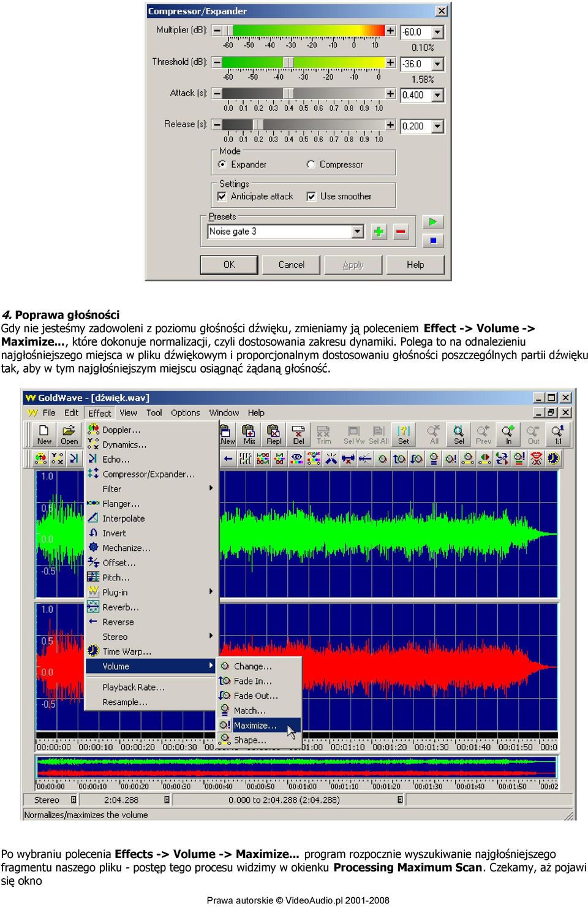Viewport: 588px width, 907px height.
Task: Choose Compressor/Expander... from the Effect menu
Action: click(151, 474)
